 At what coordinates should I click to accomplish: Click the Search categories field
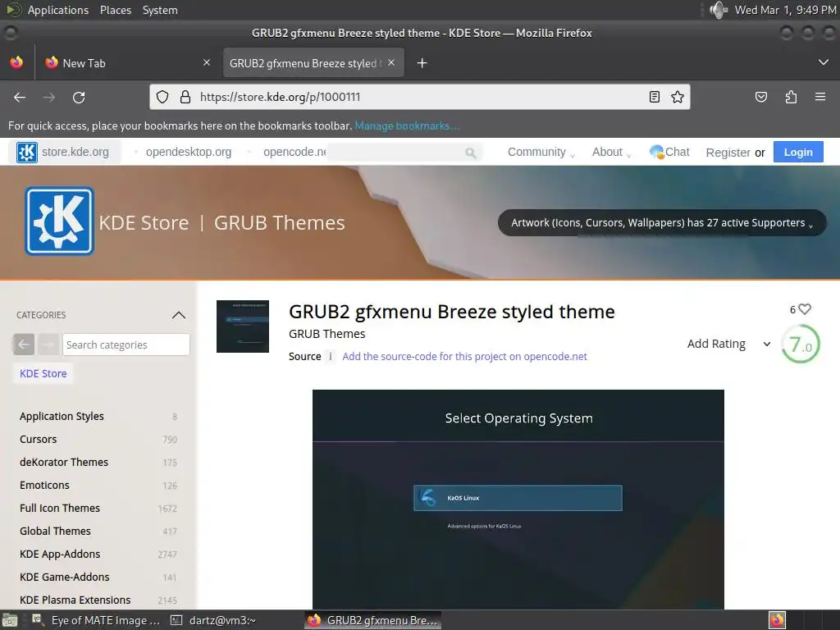pos(126,345)
